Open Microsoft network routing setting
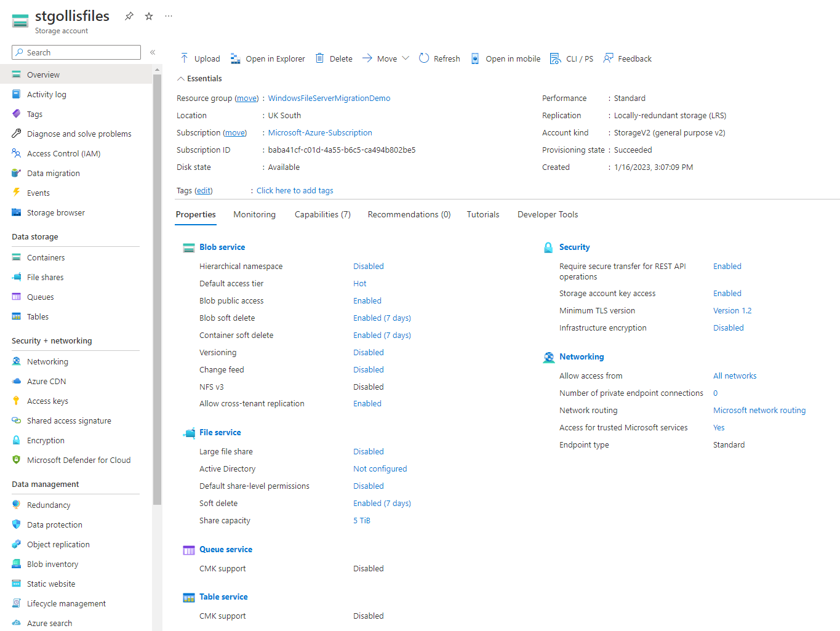This screenshot has width=840, height=631. (759, 410)
